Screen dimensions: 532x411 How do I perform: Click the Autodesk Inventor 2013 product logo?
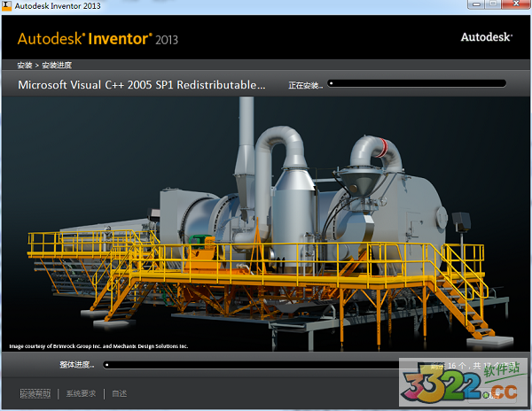click(x=98, y=39)
